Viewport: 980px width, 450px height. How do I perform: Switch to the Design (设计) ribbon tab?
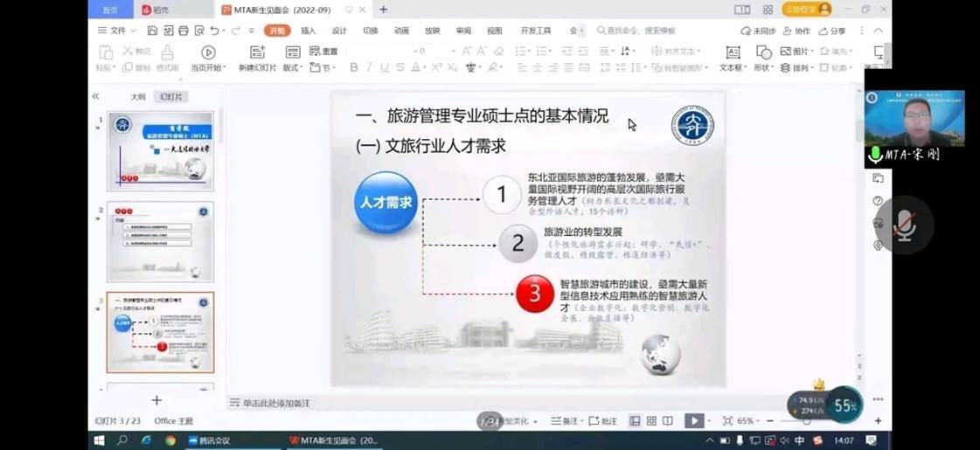339,31
